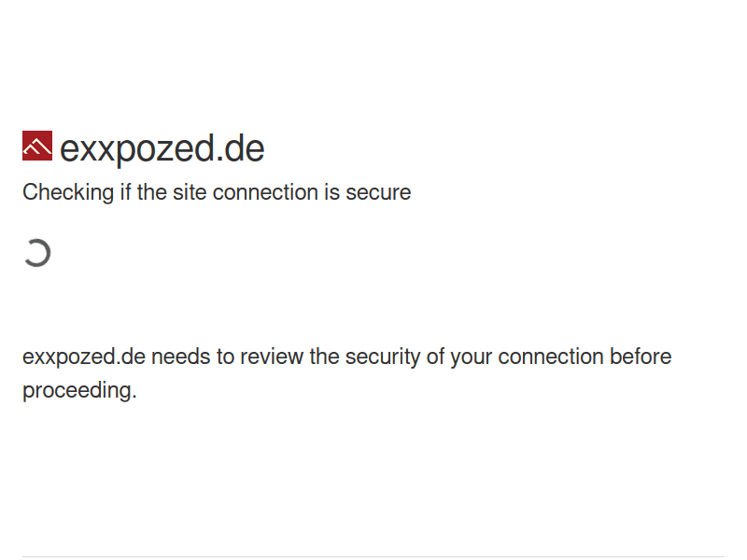The height and width of the screenshot is (560, 747).
Task: Click the large exxpozed.de heading
Action: (x=162, y=149)
